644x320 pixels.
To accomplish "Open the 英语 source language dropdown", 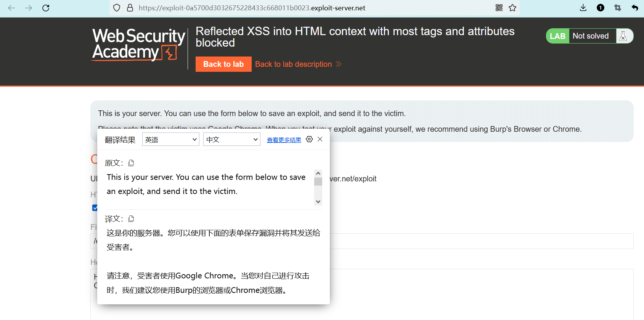I will click(x=170, y=139).
